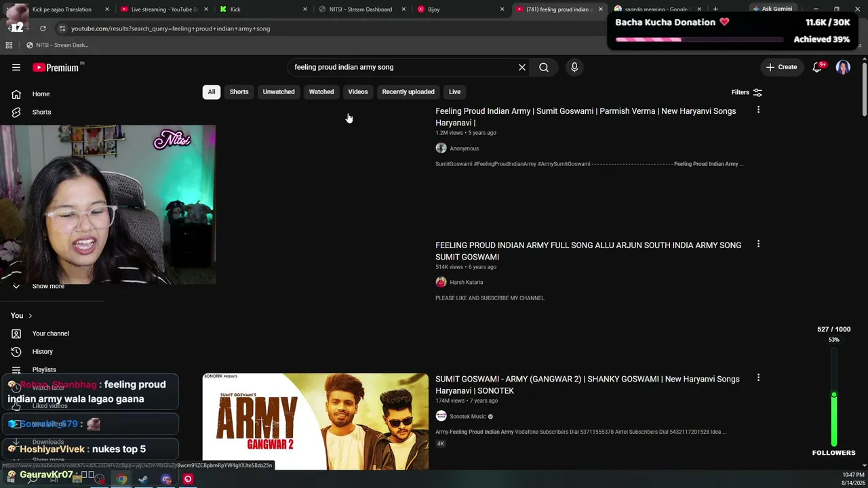
Task: Clear the search query with the X icon
Action: pyautogui.click(x=522, y=67)
